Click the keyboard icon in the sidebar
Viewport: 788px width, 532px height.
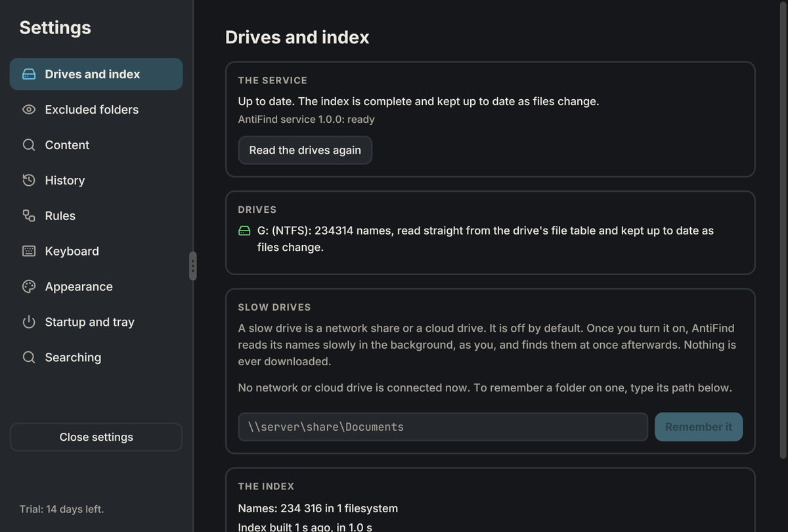tap(29, 251)
